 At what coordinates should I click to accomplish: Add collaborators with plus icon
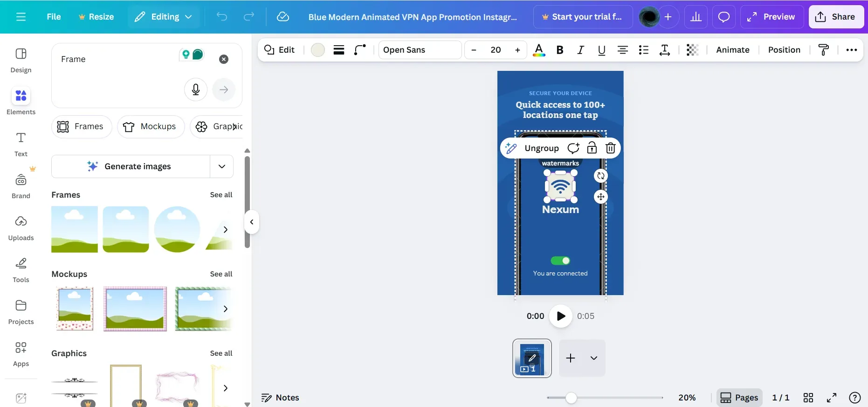pyautogui.click(x=668, y=17)
